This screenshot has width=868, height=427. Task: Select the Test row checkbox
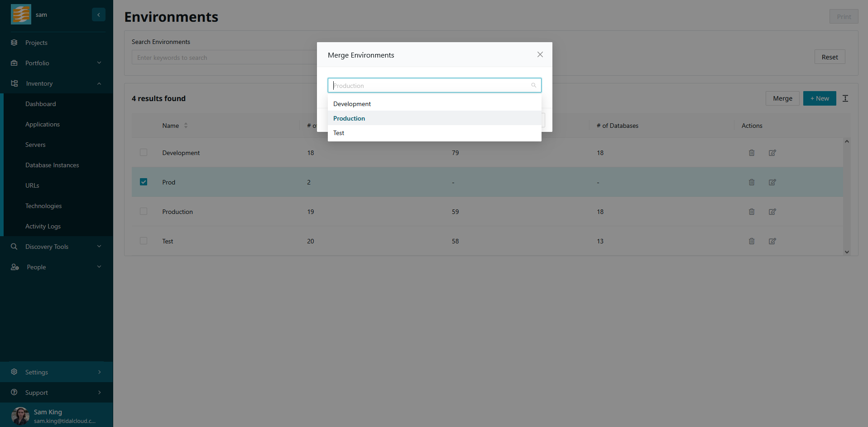(x=144, y=241)
